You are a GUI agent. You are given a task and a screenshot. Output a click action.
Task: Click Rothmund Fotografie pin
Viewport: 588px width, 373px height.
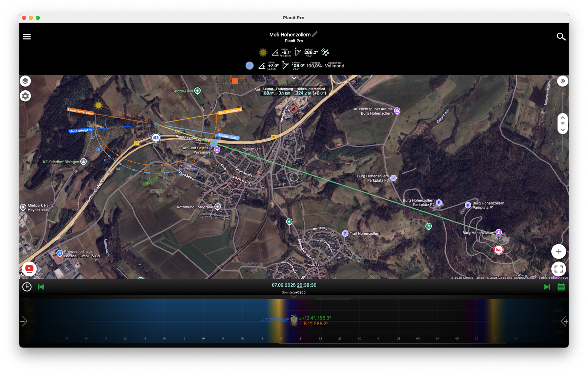pyautogui.click(x=218, y=207)
